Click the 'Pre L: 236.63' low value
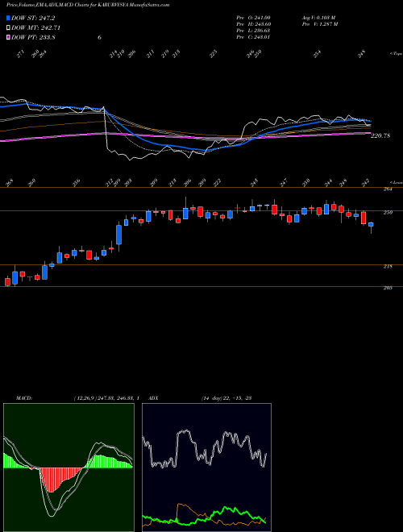This screenshot has width=403, height=532. pyautogui.click(x=253, y=31)
